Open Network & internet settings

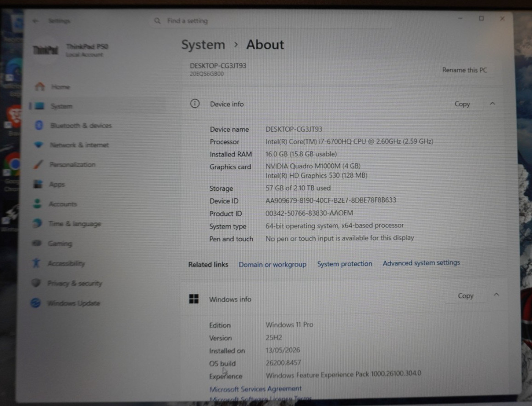pyautogui.click(x=79, y=145)
